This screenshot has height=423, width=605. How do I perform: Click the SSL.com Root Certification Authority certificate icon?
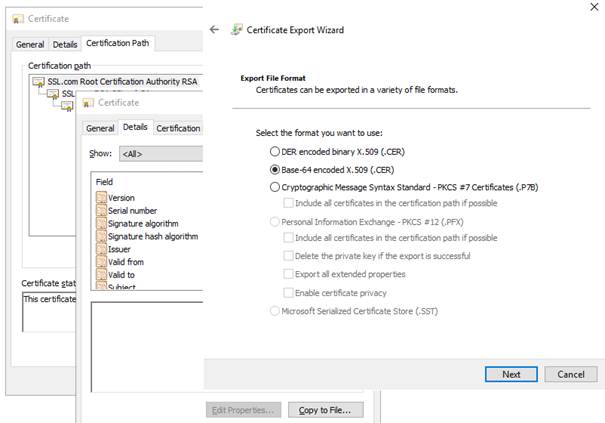tap(39, 81)
